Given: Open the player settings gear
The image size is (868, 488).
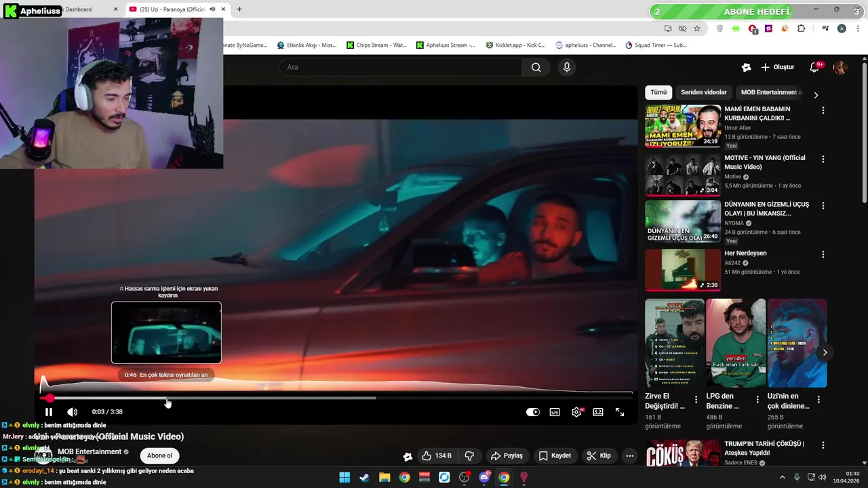Looking at the screenshot, I should pyautogui.click(x=576, y=412).
